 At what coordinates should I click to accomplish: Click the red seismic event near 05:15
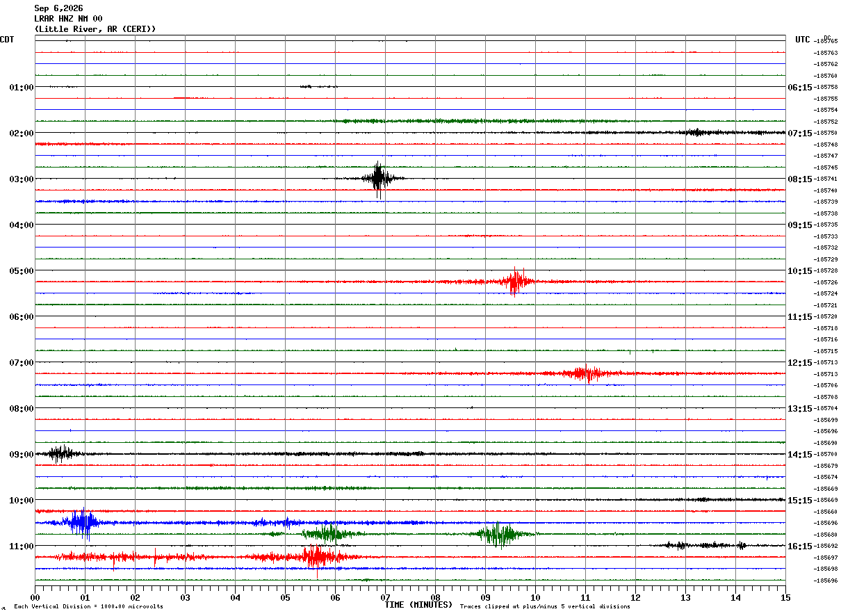(x=515, y=282)
